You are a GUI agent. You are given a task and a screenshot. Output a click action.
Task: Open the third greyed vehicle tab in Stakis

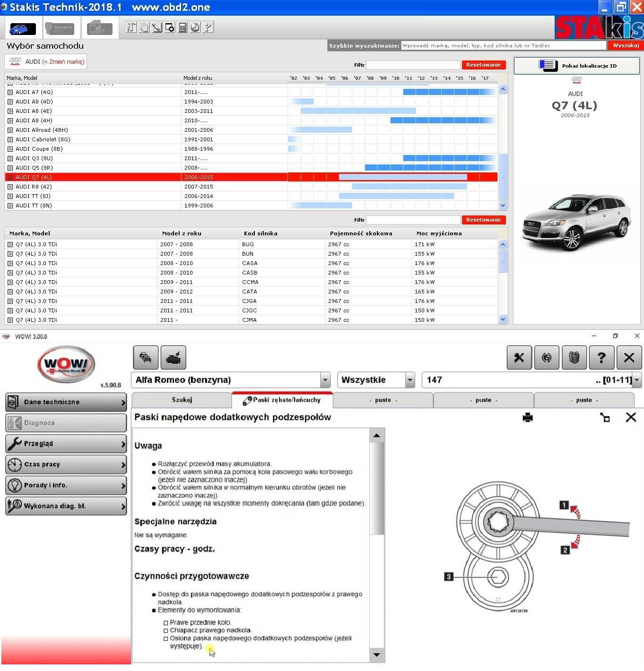coord(99,28)
